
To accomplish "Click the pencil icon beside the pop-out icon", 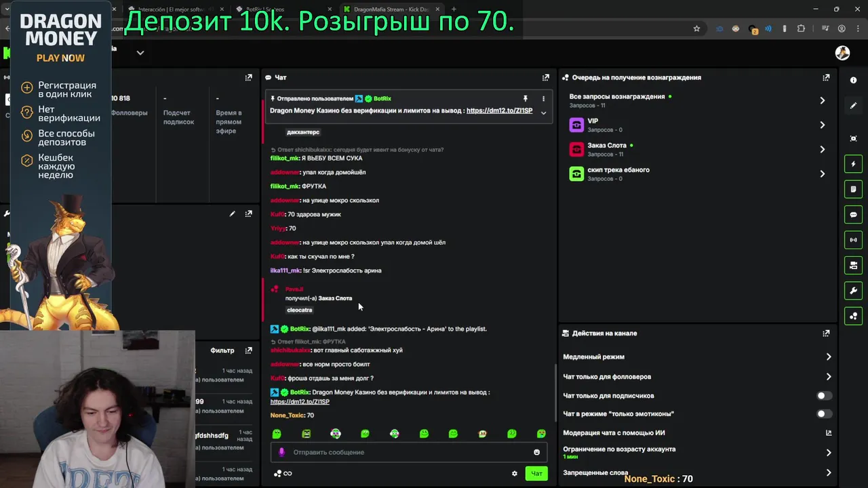I will [x=232, y=214].
